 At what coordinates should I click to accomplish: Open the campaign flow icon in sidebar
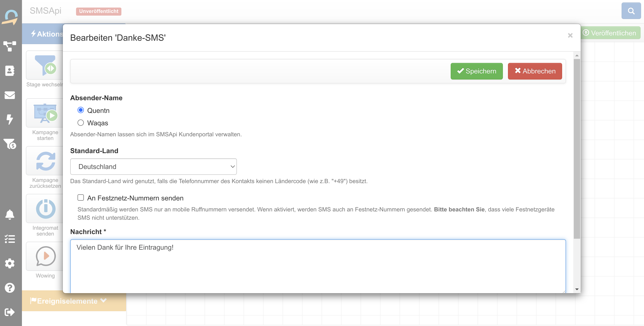point(10,46)
